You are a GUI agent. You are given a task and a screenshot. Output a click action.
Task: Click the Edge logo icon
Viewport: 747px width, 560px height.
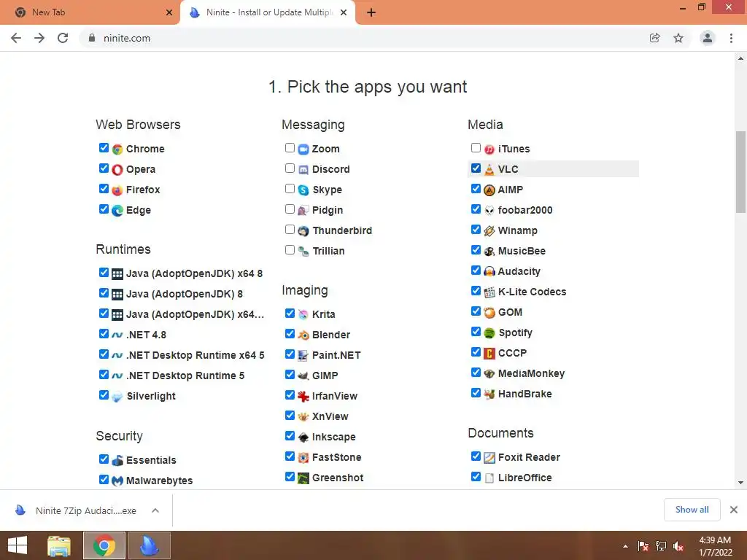[117, 211]
